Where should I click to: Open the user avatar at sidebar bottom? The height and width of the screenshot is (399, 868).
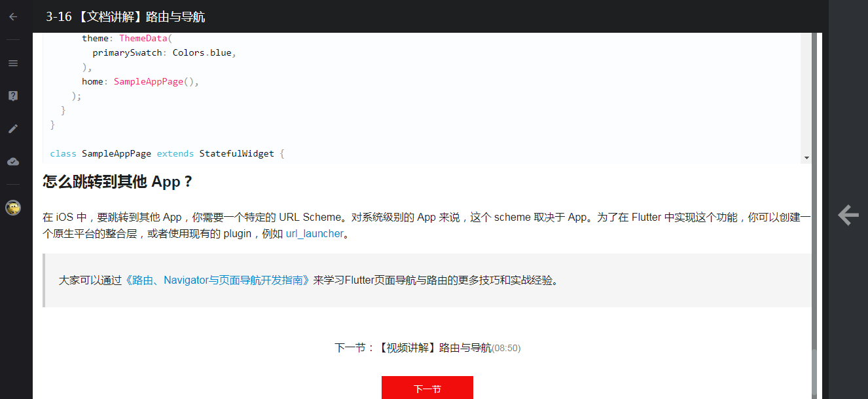coord(12,208)
